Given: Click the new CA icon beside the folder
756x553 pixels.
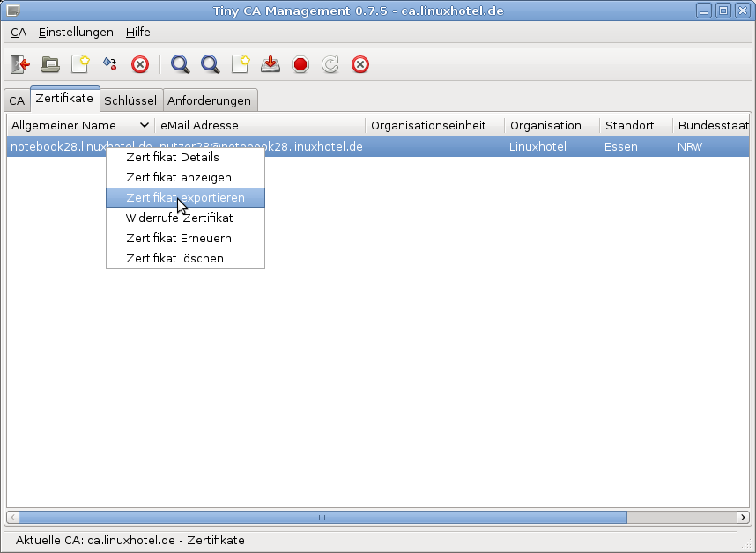Looking at the screenshot, I should pos(80,64).
